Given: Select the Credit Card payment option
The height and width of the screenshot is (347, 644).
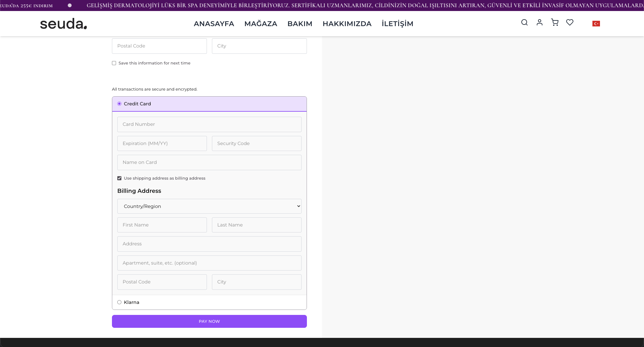Looking at the screenshot, I should (x=119, y=104).
